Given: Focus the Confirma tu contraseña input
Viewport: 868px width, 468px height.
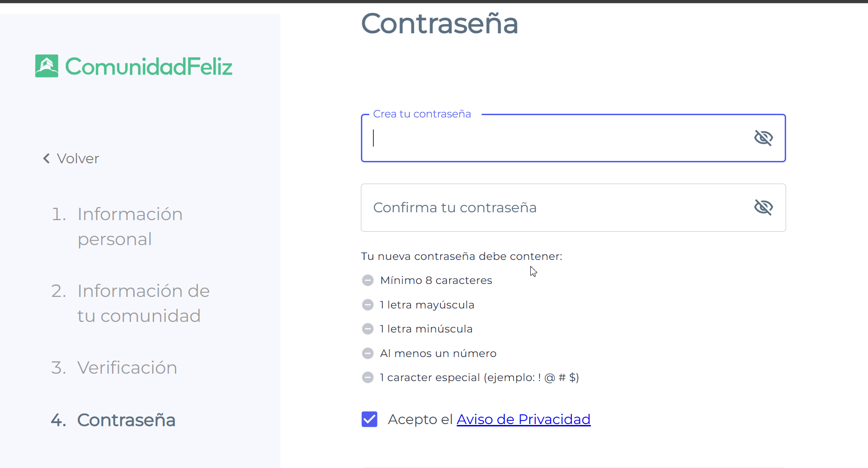Looking at the screenshot, I should (x=573, y=208).
